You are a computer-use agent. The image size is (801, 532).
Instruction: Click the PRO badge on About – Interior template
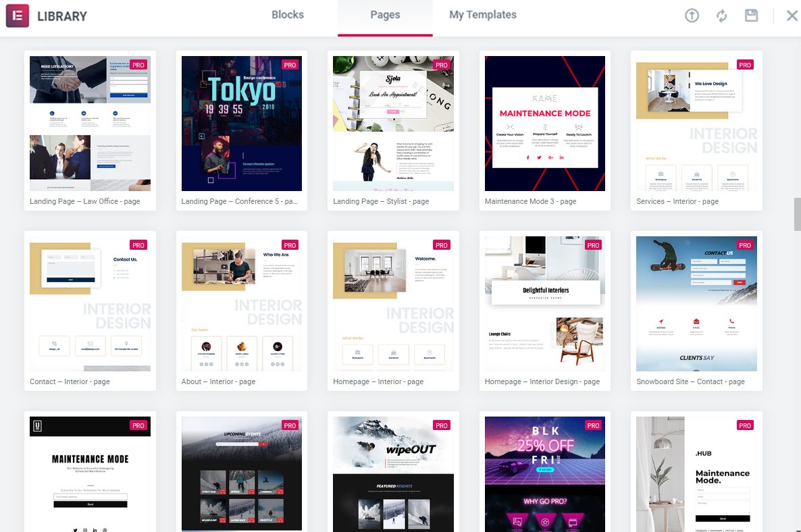[x=290, y=245]
